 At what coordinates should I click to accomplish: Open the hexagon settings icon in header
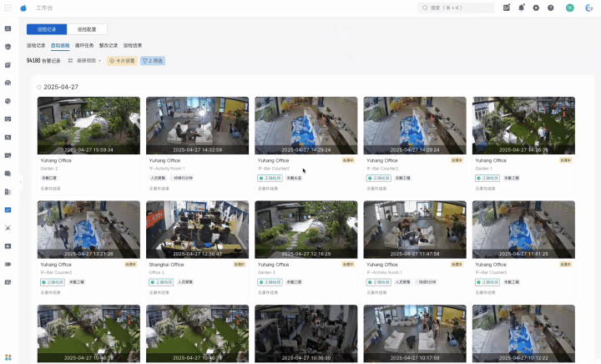tap(536, 8)
